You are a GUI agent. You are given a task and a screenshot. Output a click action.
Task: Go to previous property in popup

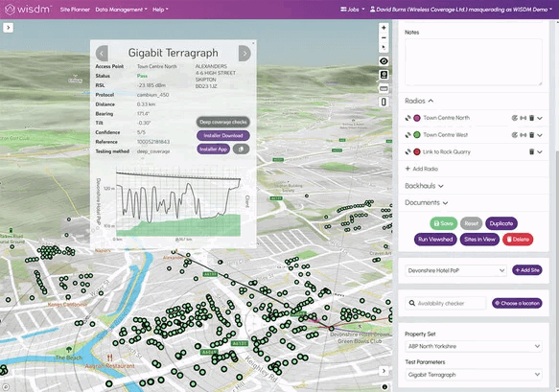[x=102, y=54]
